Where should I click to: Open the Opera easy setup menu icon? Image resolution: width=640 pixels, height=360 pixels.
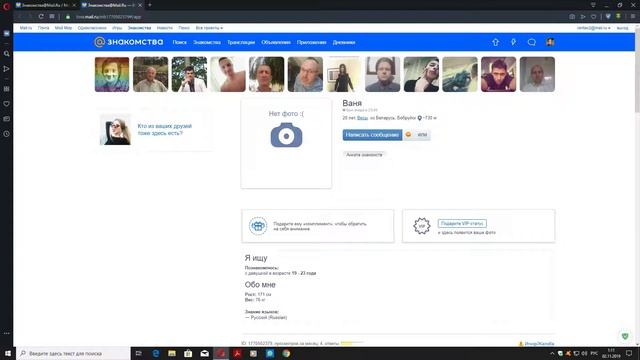633,17
